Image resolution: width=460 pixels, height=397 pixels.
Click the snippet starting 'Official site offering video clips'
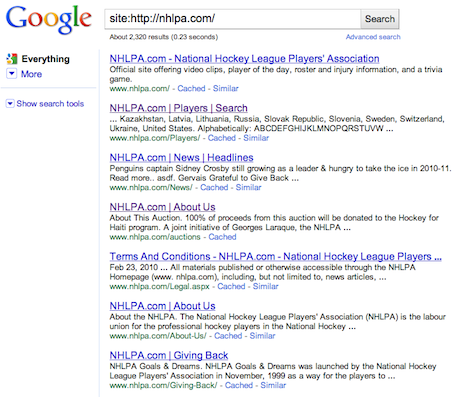(x=276, y=74)
